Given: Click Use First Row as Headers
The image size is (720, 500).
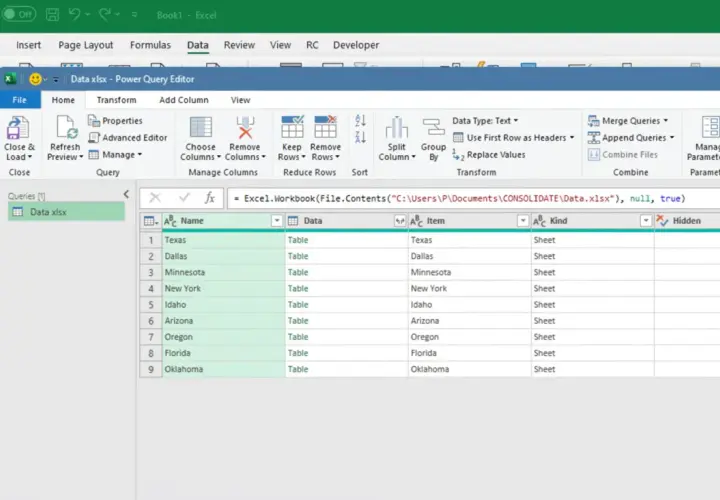Looking at the screenshot, I should pos(513,138).
